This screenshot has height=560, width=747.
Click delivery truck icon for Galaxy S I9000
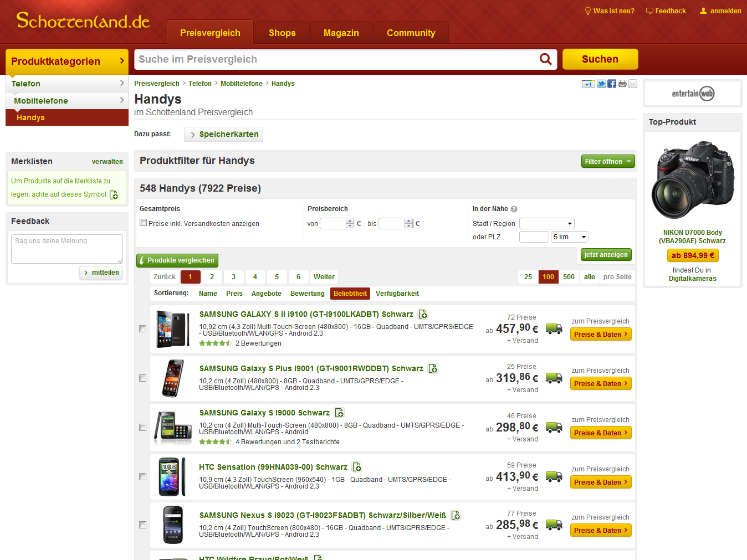(554, 427)
